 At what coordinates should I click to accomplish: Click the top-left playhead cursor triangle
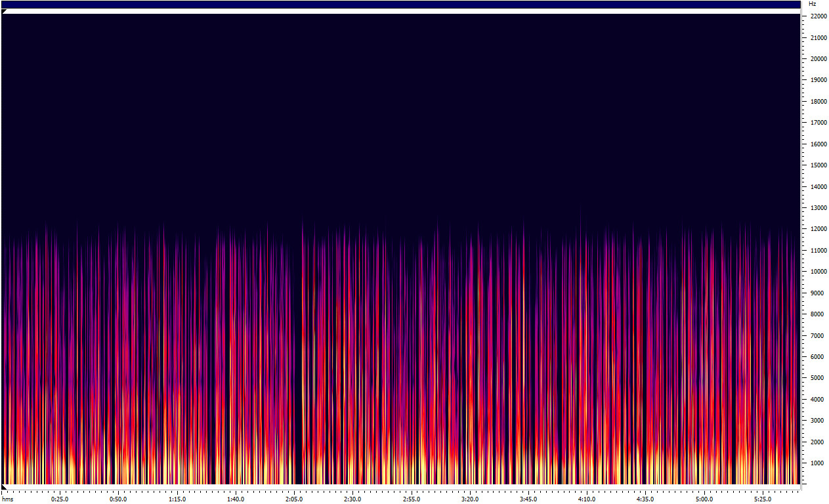click(x=4, y=12)
